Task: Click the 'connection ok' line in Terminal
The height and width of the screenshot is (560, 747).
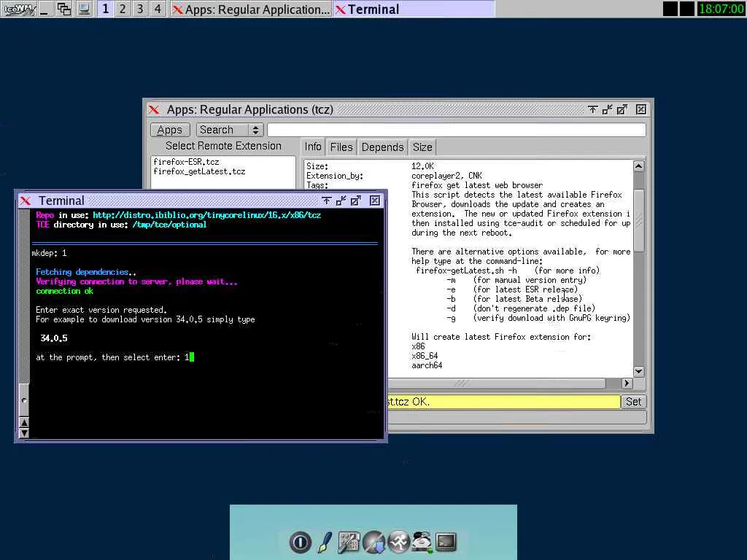Action: [x=65, y=291]
